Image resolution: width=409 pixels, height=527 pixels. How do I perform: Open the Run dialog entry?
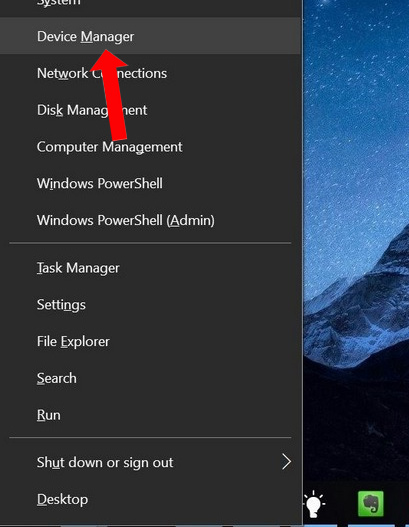150,415
